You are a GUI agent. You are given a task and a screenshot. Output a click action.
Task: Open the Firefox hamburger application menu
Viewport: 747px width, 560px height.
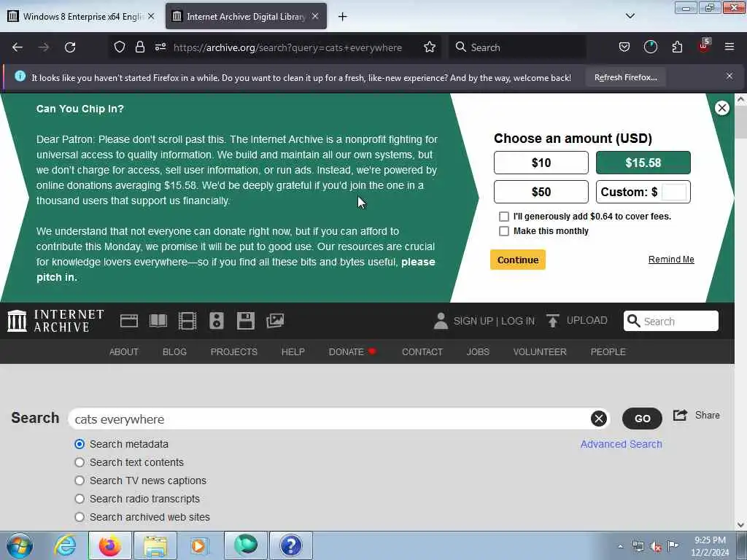pyautogui.click(x=729, y=47)
